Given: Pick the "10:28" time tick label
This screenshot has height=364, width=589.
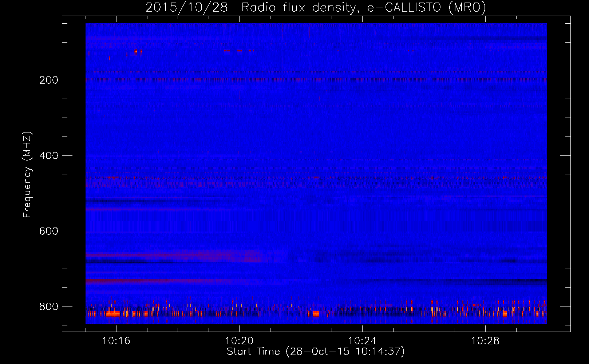Looking at the screenshot, I should (485, 341).
